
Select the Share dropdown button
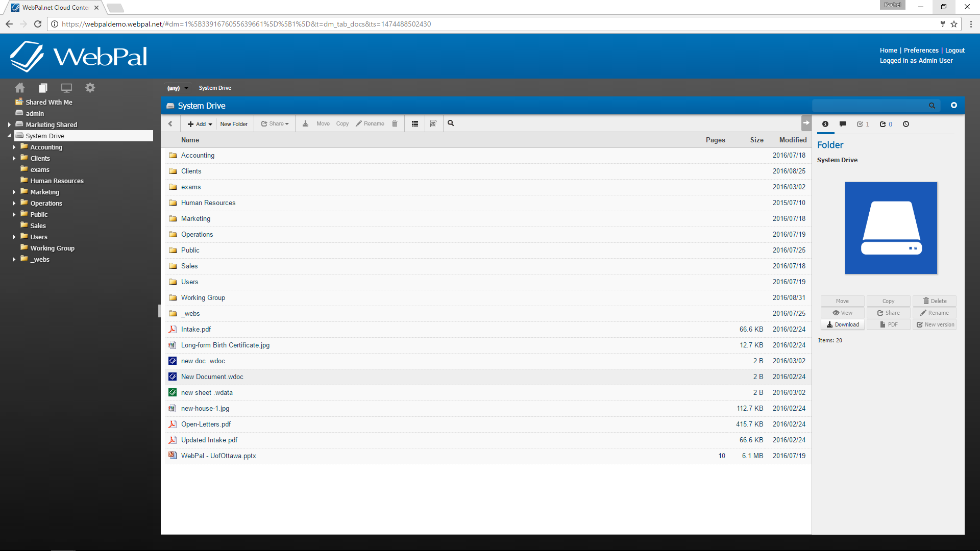[274, 123]
